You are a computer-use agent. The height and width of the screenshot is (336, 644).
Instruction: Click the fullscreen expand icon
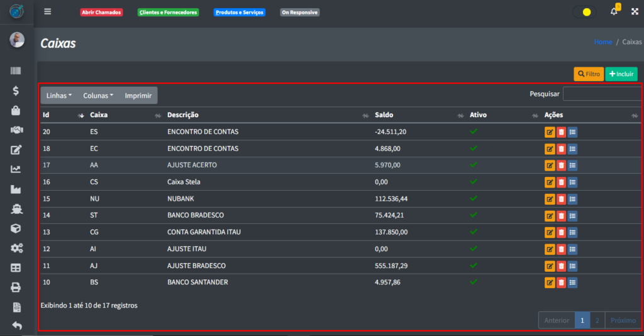click(x=635, y=12)
